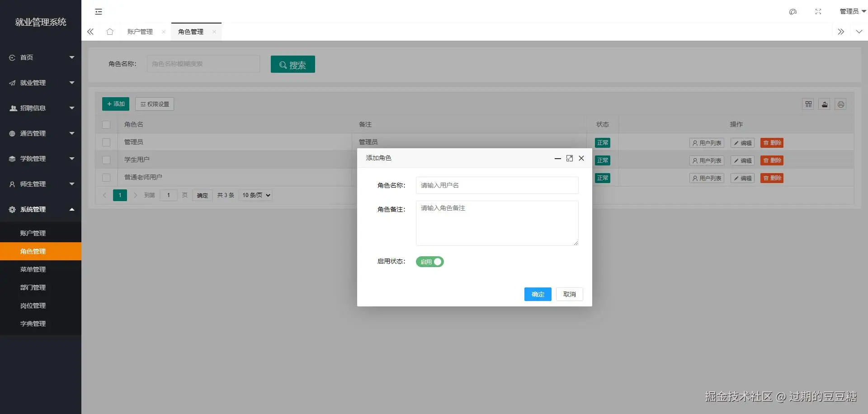Select page 1 in pagination
868x414 pixels.
[120, 195]
